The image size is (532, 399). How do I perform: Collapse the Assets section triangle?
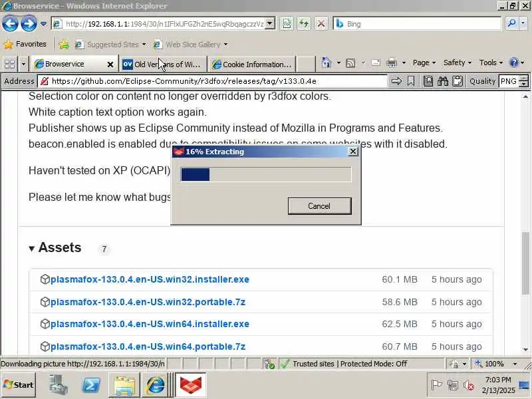[31, 249]
